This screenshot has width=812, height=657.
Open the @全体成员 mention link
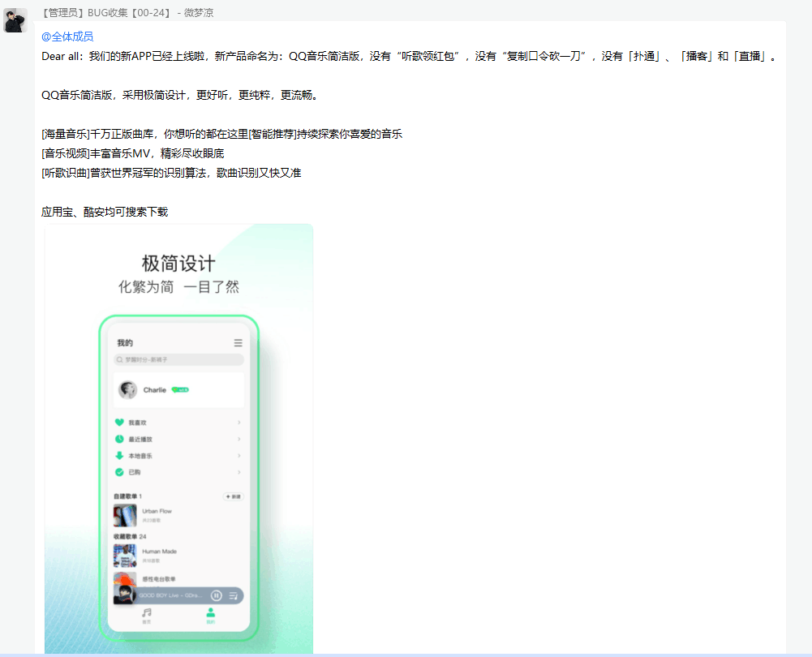tap(63, 36)
